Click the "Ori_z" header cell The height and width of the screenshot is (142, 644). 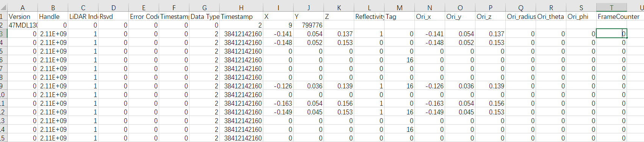491,16
